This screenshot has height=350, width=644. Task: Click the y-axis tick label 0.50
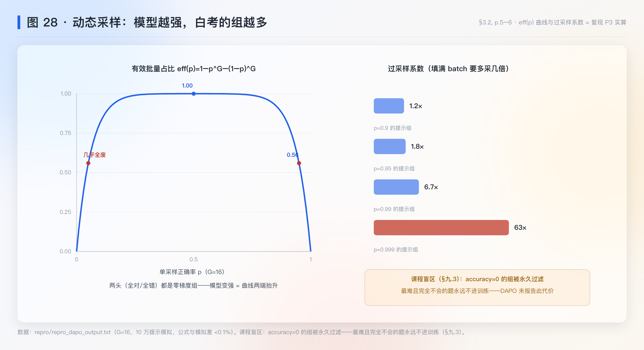pyautogui.click(x=65, y=172)
